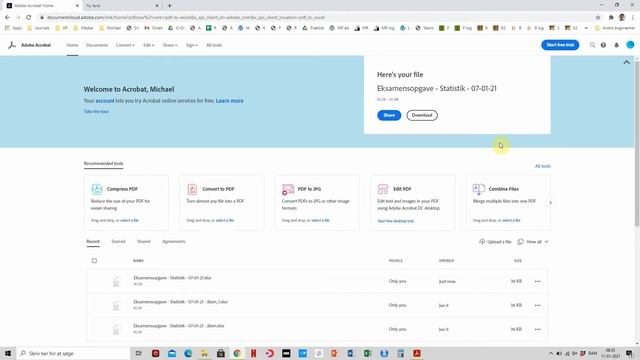Open the Documents menu item
Viewport: 640px width, 360px height.
tap(97, 45)
